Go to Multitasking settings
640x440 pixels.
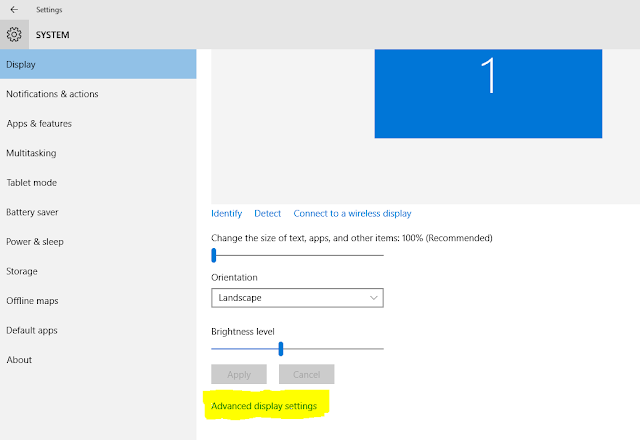[98, 153]
